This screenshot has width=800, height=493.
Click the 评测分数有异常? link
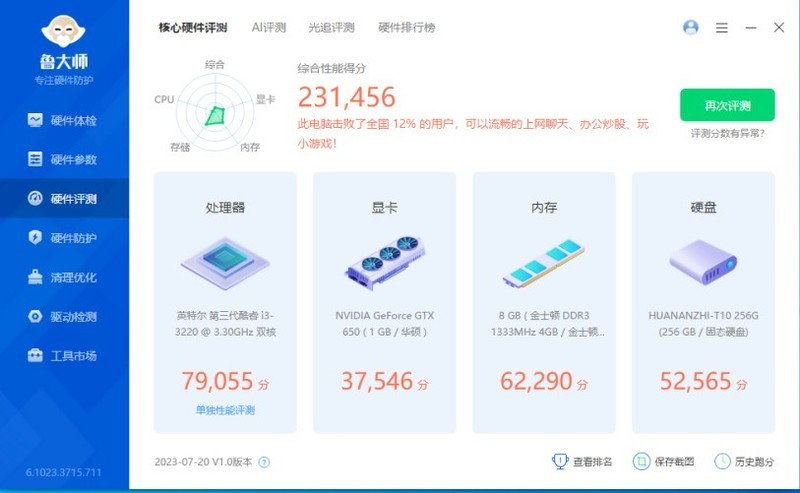[x=728, y=134]
